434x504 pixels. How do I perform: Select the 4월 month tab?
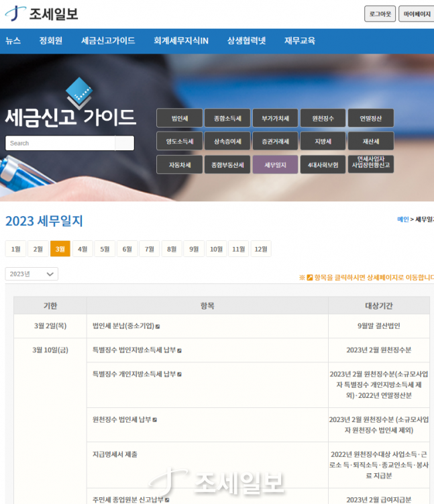tap(83, 249)
